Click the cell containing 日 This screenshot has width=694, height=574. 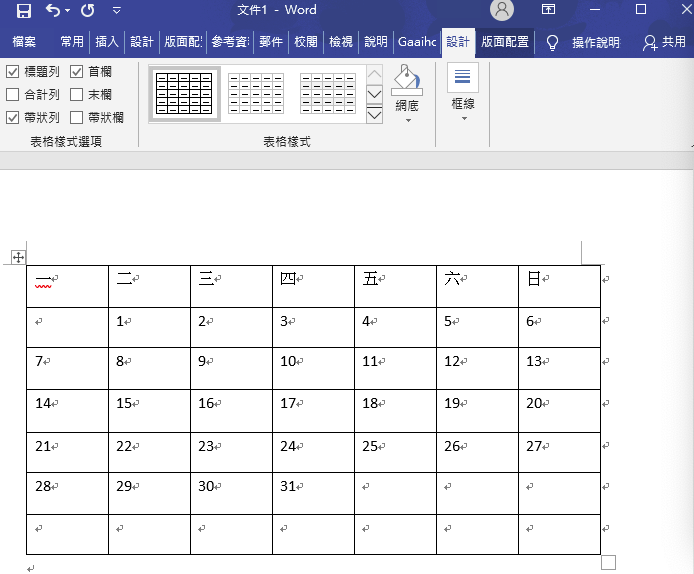tap(559, 286)
